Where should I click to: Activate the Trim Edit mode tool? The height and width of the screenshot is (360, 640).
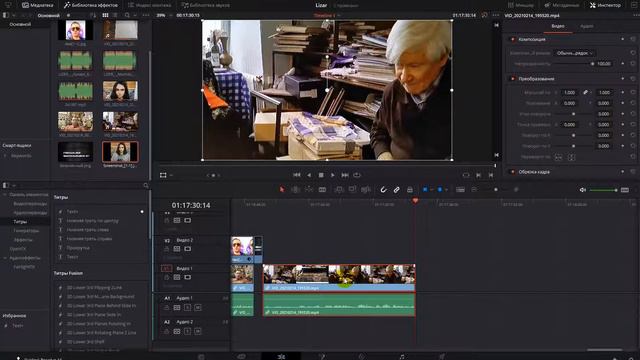pos(296,189)
